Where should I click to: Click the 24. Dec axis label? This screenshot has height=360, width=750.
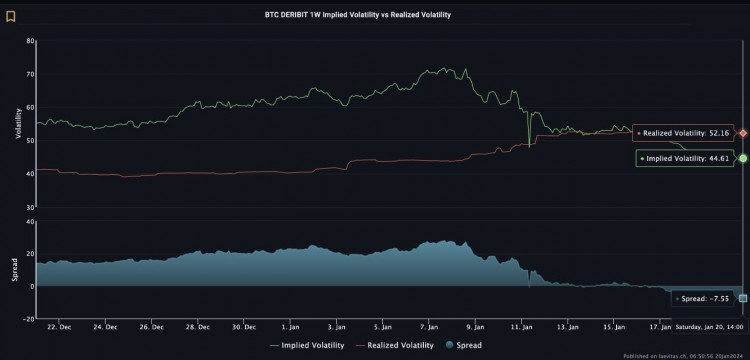pos(106,327)
